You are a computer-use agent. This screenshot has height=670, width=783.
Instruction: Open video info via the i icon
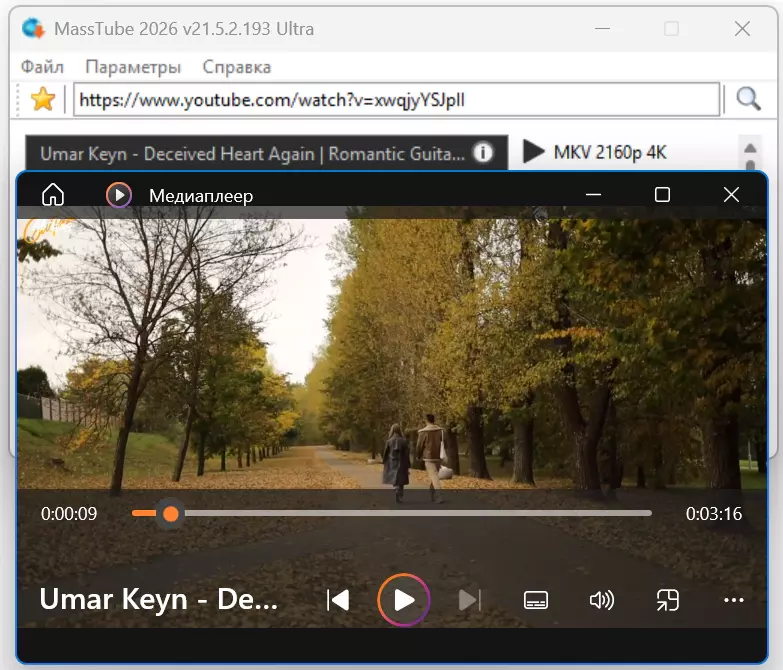483,152
